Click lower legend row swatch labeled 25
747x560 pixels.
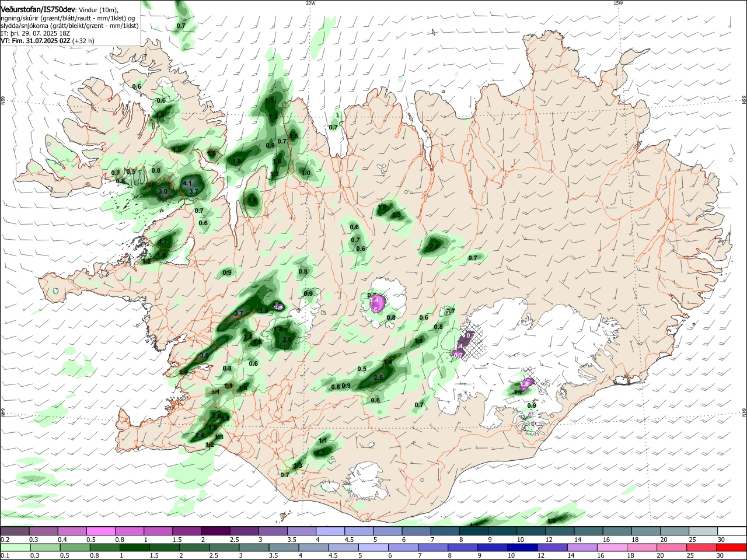tap(701, 548)
